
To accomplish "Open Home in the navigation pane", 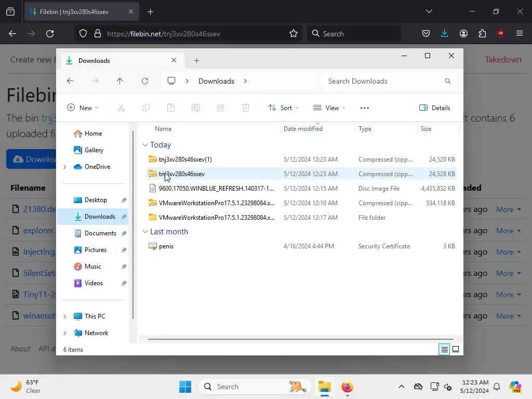I will click(92, 134).
